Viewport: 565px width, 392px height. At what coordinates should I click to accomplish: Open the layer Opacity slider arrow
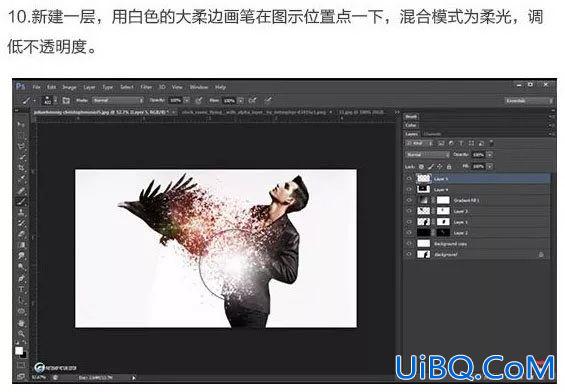click(x=490, y=155)
